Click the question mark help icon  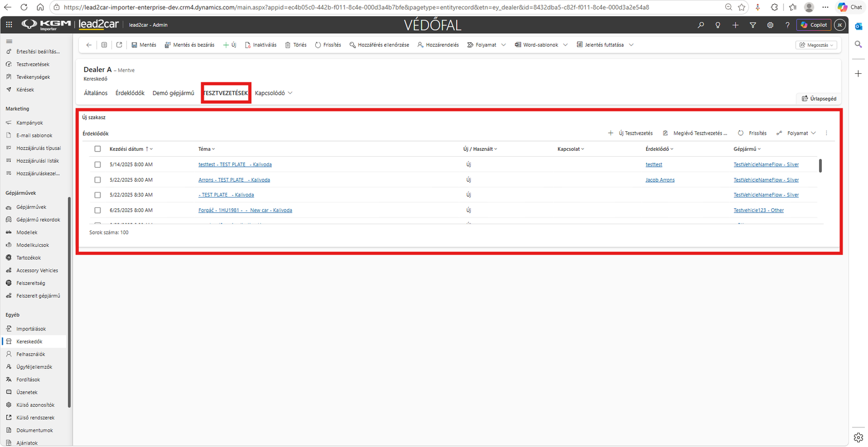787,25
